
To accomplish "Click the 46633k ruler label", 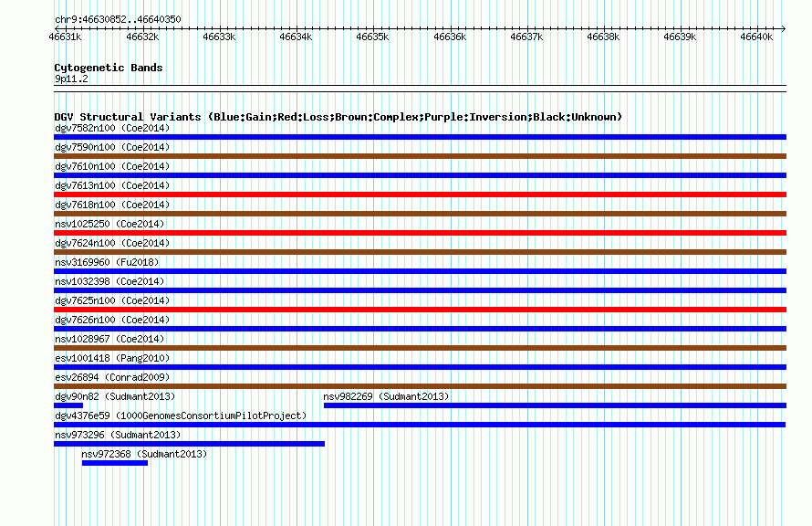I will coord(219,37).
